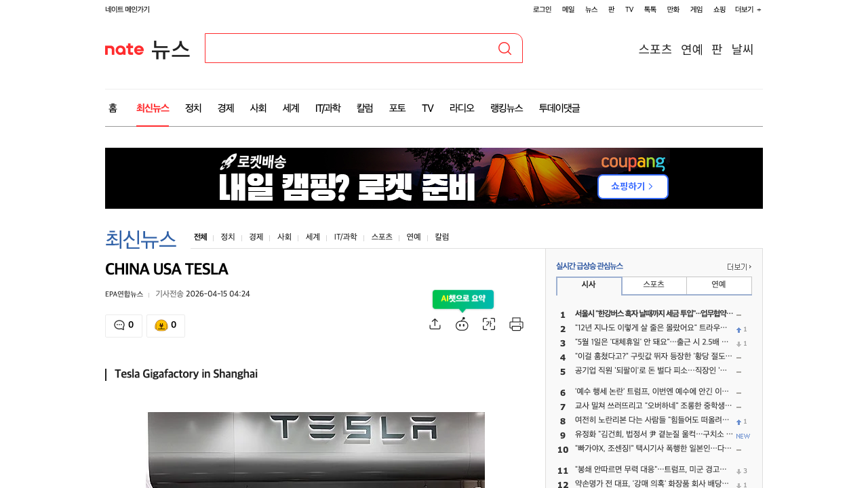Click the EPA연합뉴스 source label
The height and width of the screenshot is (488, 868).
pos(124,294)
